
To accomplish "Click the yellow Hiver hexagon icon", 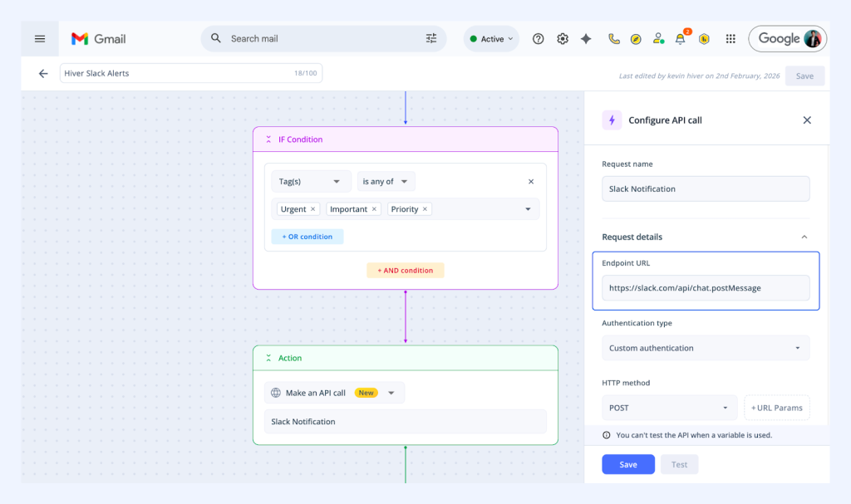I will (x=702, y=38).
